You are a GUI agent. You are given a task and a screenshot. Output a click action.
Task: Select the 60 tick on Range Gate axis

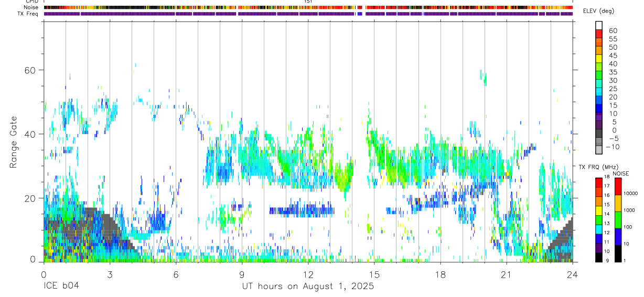coord(31,70)
